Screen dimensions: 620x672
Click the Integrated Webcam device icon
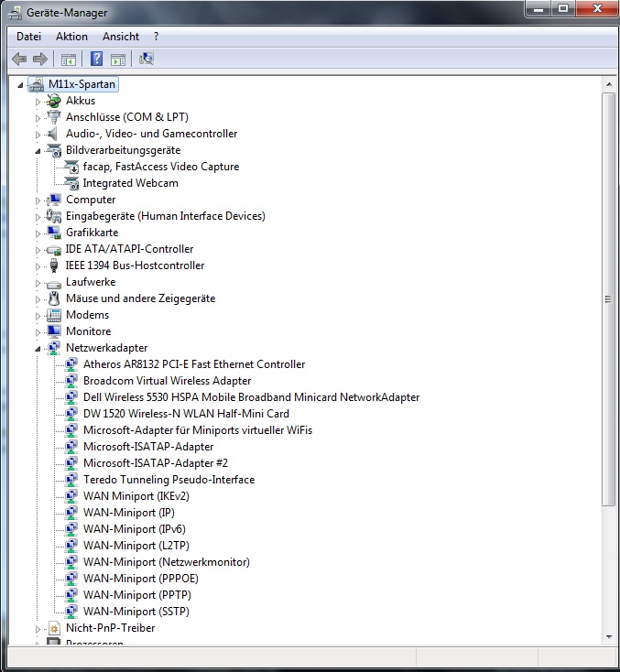point(72,183)
